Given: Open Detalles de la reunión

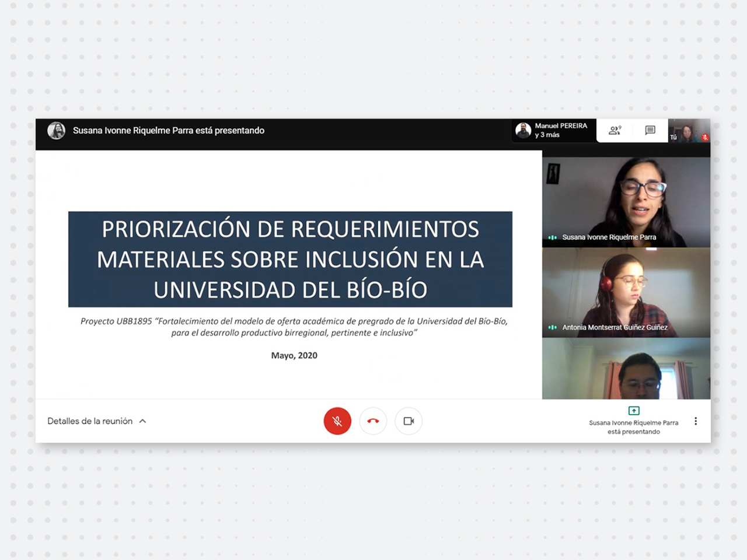Looking at the screenshot, I should pyautogui.click(x=90, y=421).
